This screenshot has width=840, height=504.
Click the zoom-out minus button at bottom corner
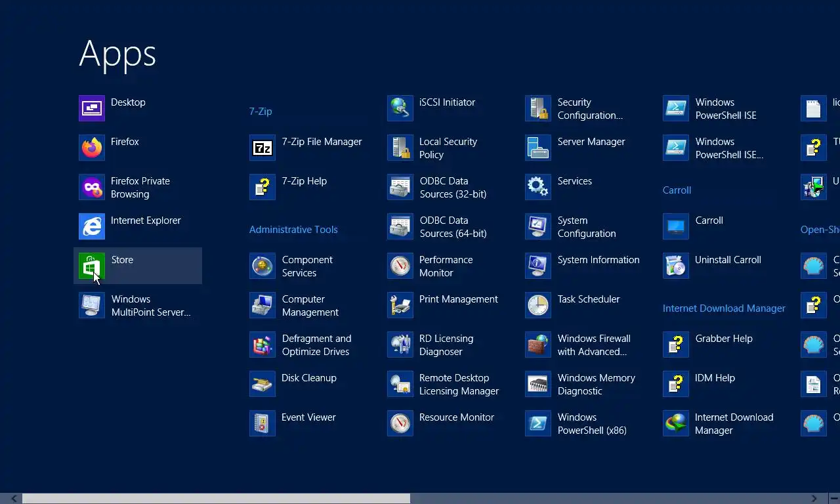coord(833,499)
